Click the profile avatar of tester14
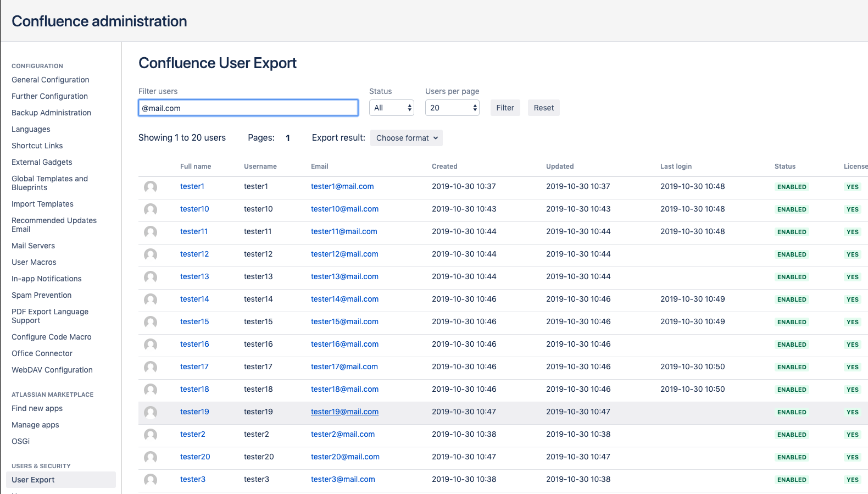This screenshot has width=868, height=494. (x=151, y=299)
